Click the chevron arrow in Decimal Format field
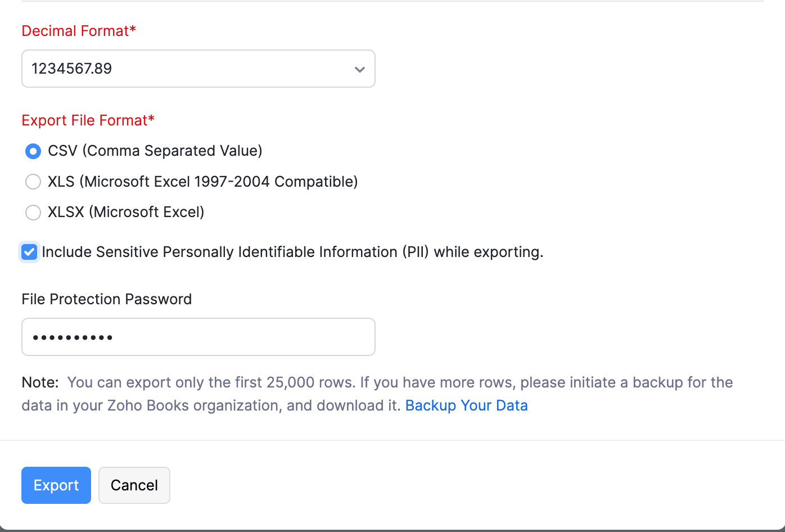The width and height of the screenshot is (785, 532). 359,69
